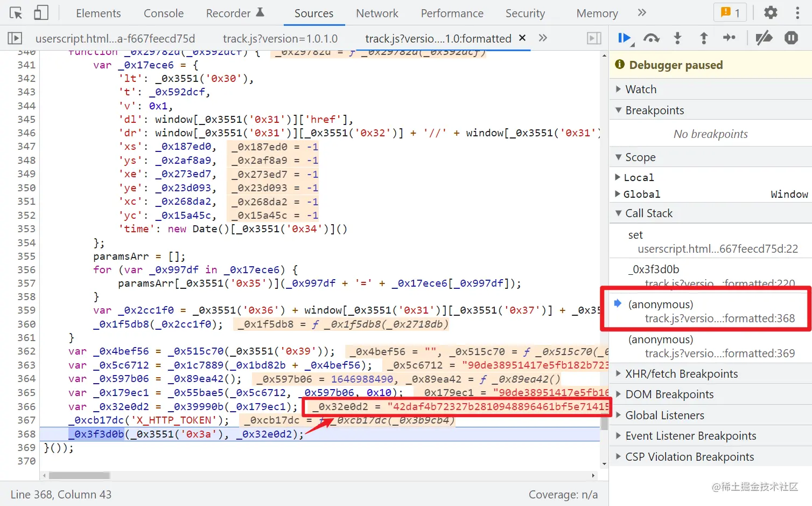The image size is (812, 506).
Task: Expand XHR/fetch Breakpoints section
Action: click(x=711, y=373)
